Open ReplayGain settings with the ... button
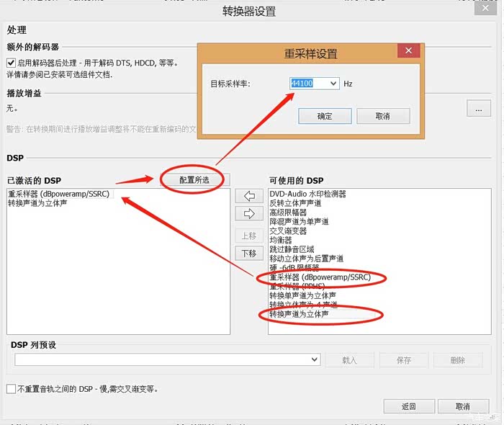504x425 pixels. pos(479,108)
